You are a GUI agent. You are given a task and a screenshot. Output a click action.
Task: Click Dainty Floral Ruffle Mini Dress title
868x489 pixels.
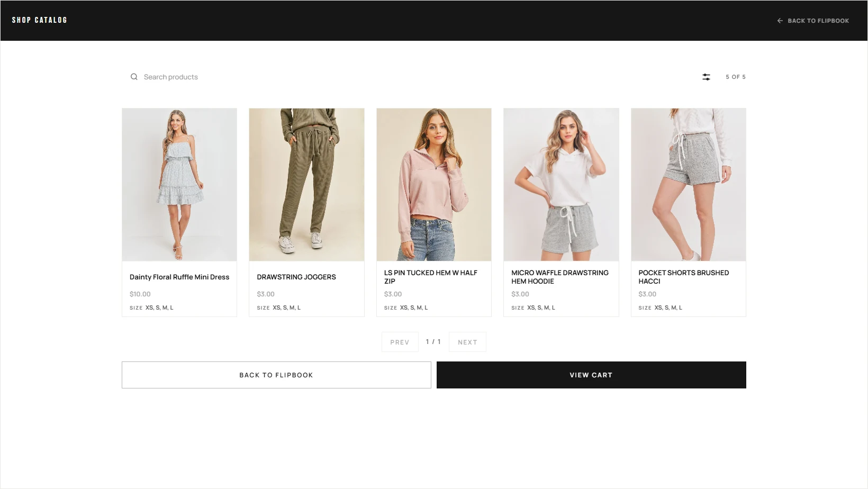click(x=179, y=277)
